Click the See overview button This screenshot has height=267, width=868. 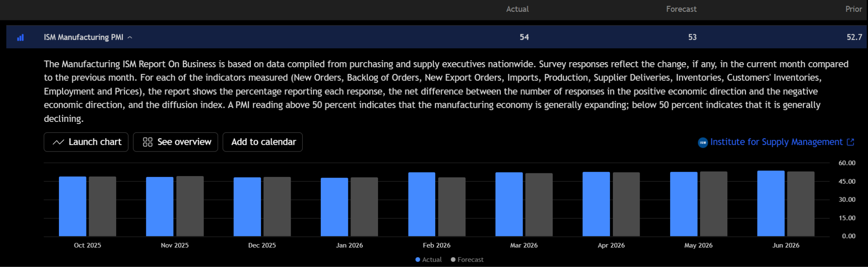pyautogui.click(x=175, y=142)
